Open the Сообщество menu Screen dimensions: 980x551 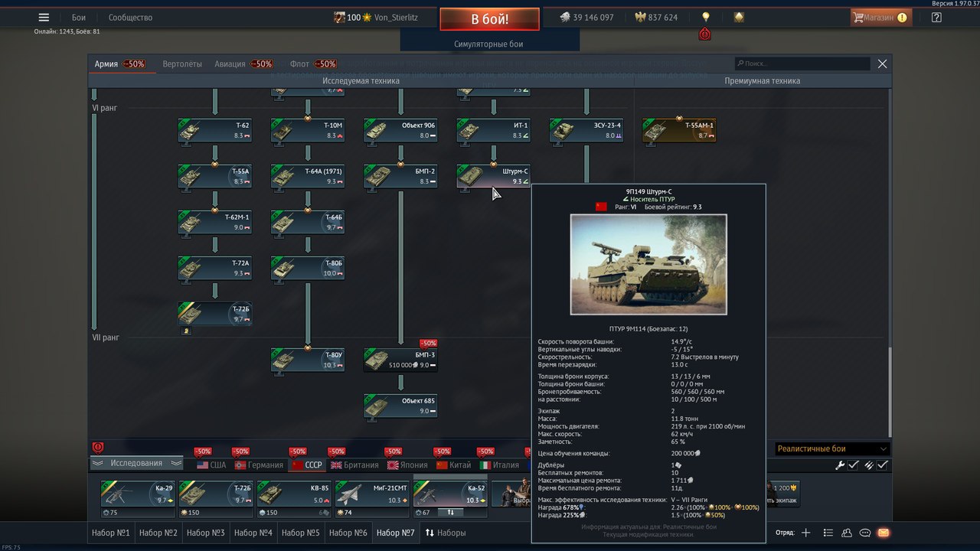point(130,18)
